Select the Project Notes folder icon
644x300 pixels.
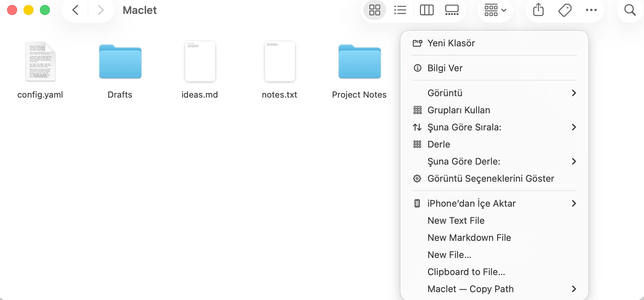pyautogui.click(x=360, y=61)
